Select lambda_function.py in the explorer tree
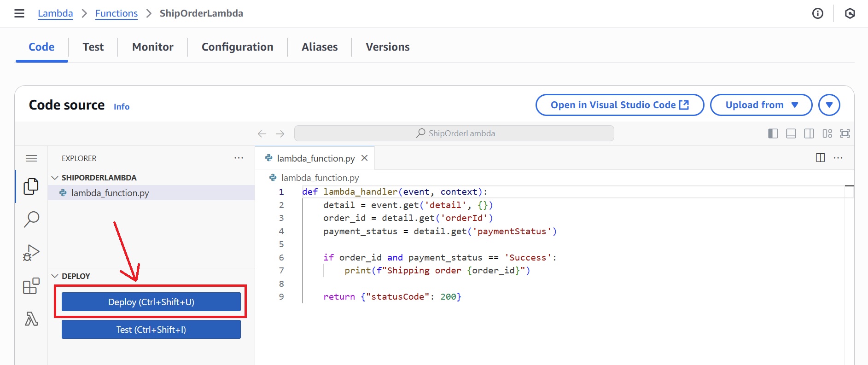Viewport: 868px width, 365px height. tap(151, 193)
